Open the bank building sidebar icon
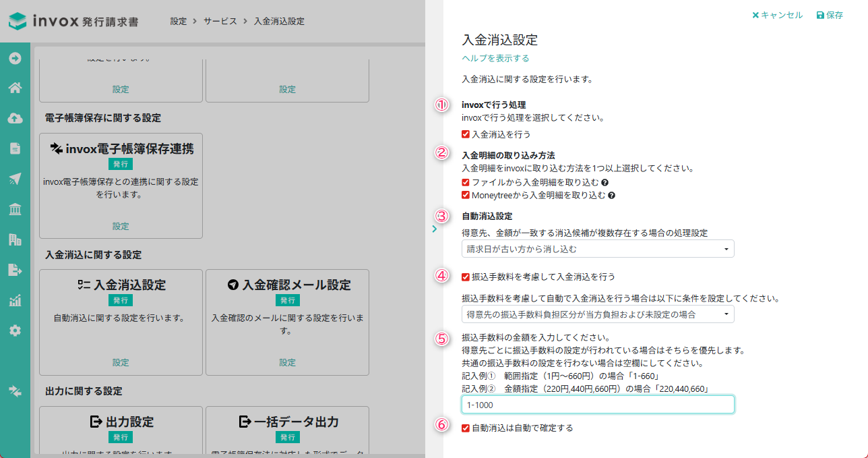This screenshot has width=868, height=458. pos(15,209)
